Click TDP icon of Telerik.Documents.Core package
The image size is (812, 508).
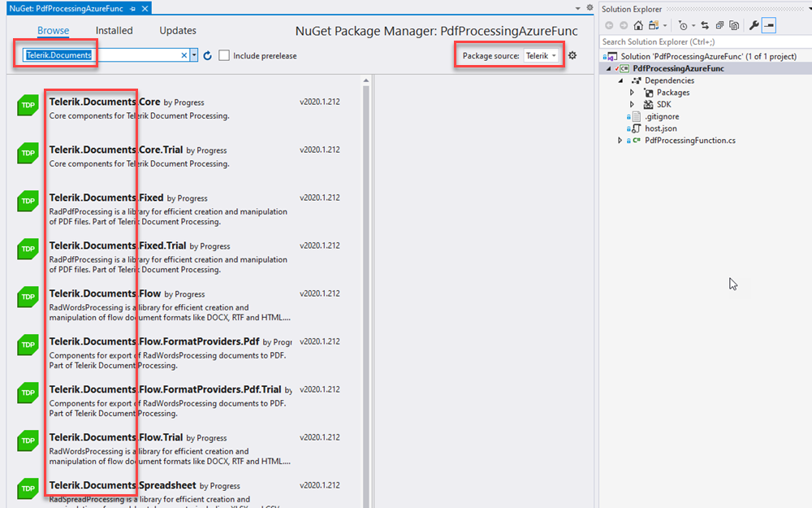click(x=28, y=105)
